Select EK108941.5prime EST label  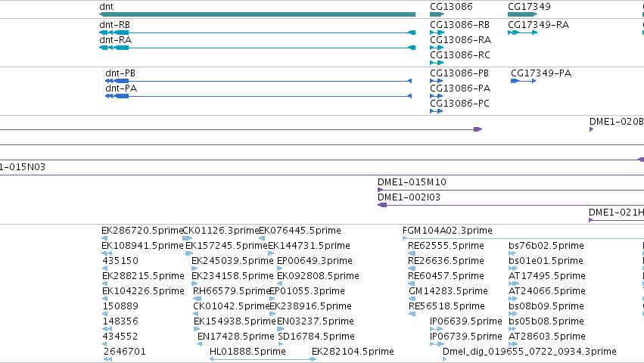142,246
